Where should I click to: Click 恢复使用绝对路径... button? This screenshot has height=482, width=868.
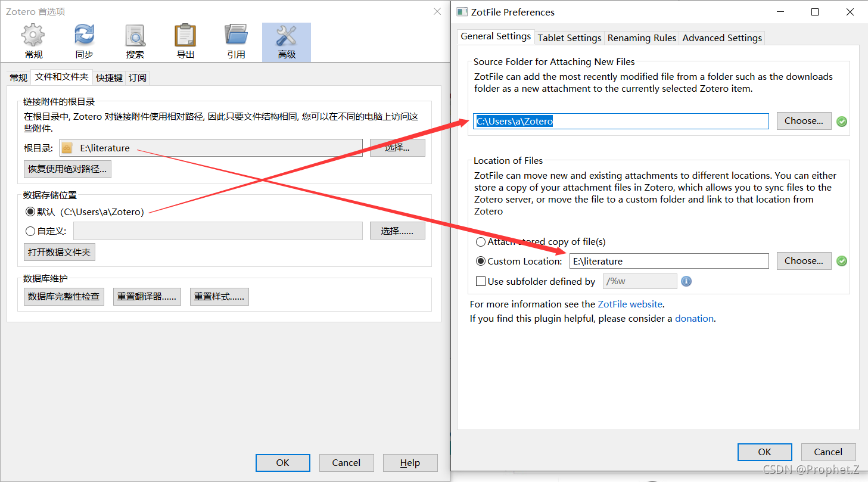click(67, 169)
